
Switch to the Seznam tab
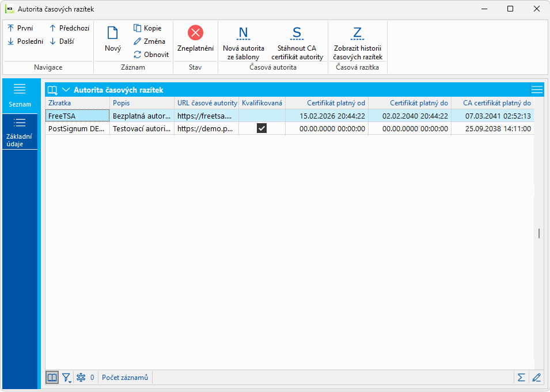[20, 96]
